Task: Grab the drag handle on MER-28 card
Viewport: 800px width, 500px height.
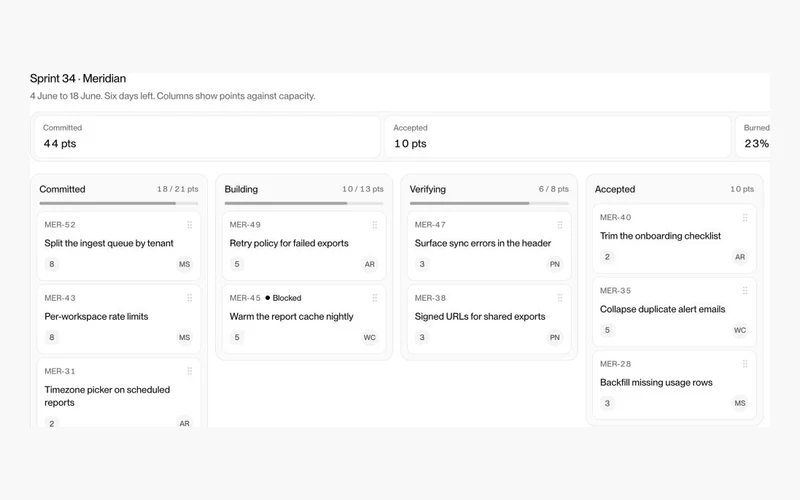Action: pos(745,364)
